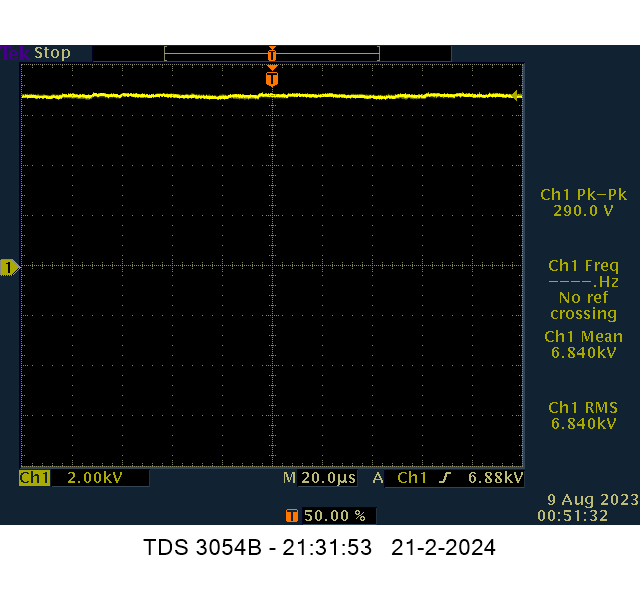Viewport: 640px width, 600px height.
Task: Click the orange T icon beside 50.00 %
Action: [292, 516]
